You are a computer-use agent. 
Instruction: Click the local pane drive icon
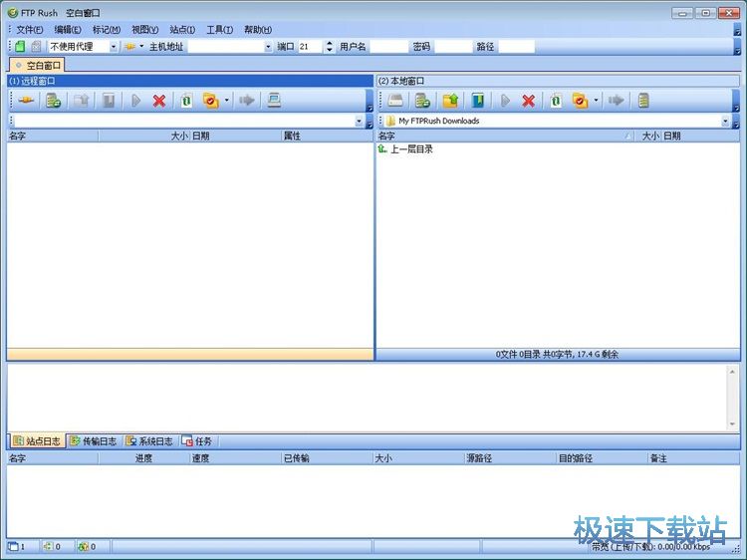click(395, 101)
